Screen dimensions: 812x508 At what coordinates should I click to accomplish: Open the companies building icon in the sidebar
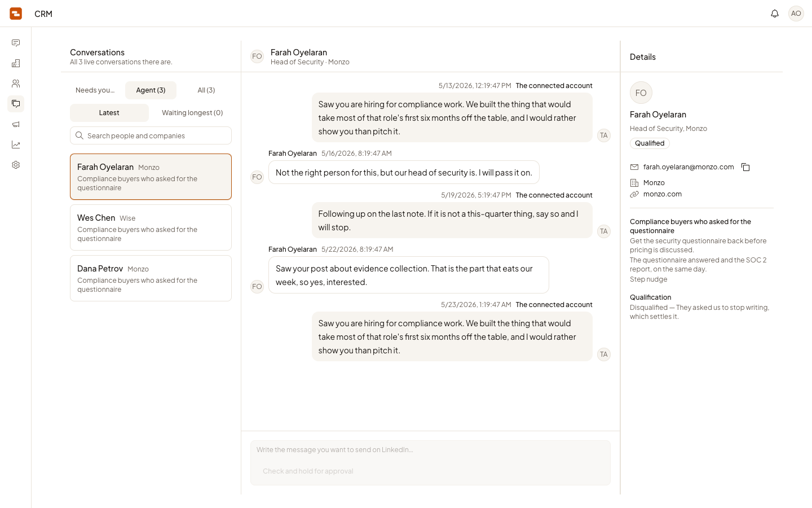click(x=16, y=63)
